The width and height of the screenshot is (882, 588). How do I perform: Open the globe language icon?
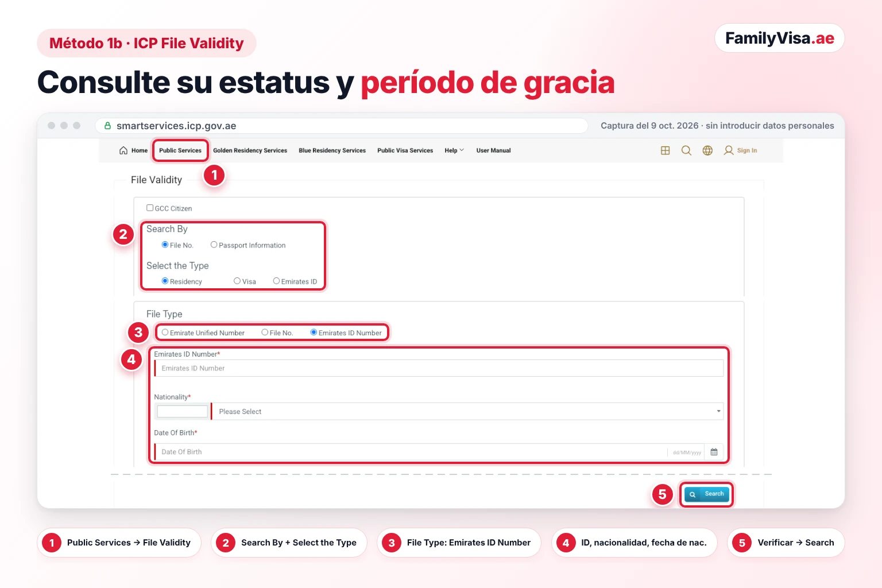pos(707,150)
